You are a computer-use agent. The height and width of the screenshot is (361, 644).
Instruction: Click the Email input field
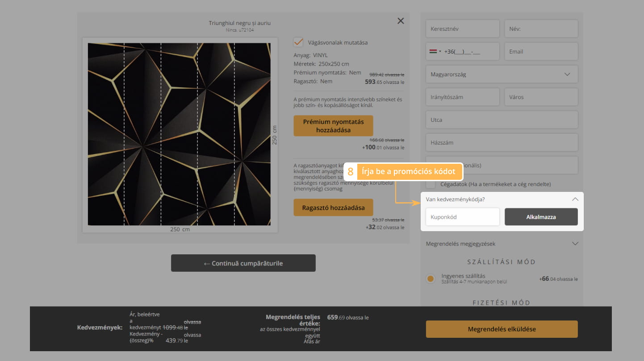tap(541, 52)
